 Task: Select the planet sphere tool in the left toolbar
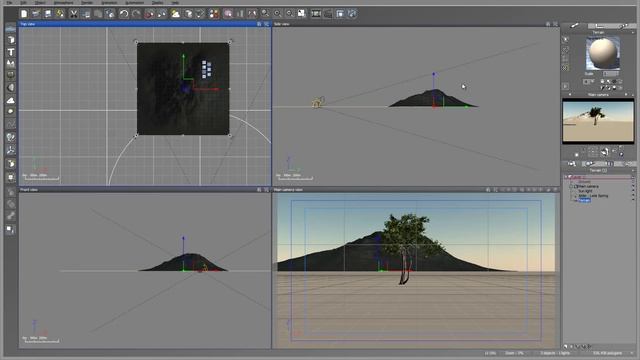pos(11,87)
